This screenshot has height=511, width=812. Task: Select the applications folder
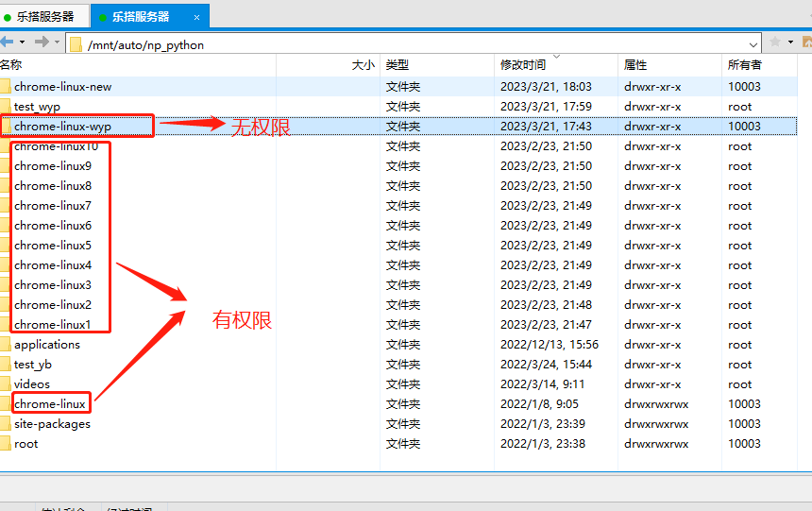[47, 345]
